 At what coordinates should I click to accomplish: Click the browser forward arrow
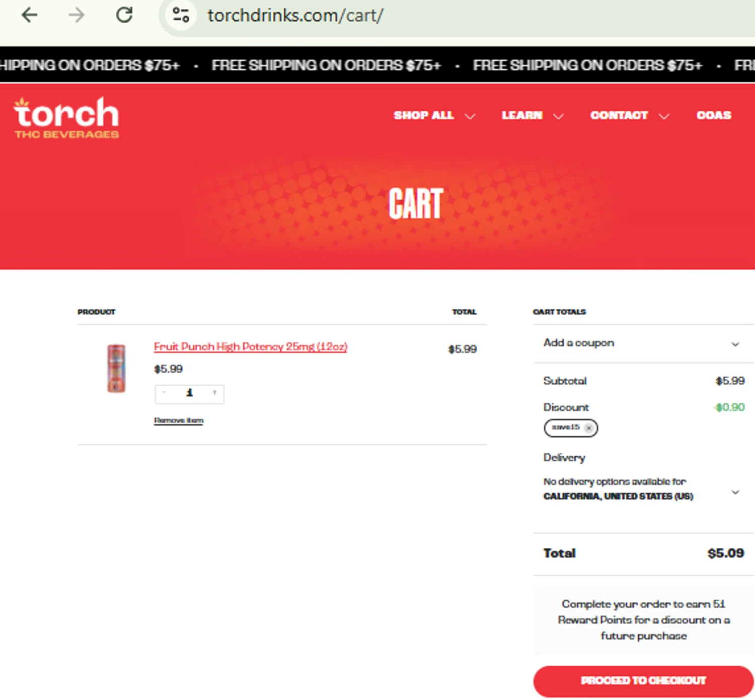click(77, 15)
